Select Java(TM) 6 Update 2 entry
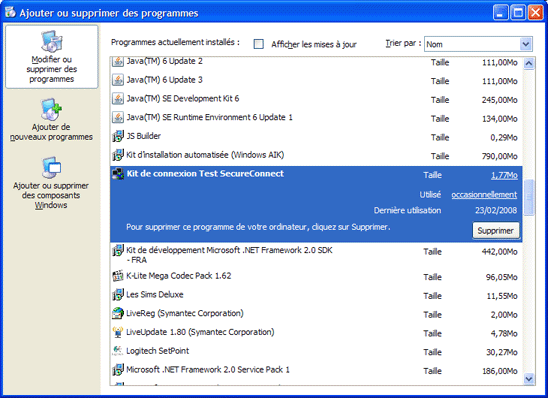 pyautogui.click(x=164, y=61)
